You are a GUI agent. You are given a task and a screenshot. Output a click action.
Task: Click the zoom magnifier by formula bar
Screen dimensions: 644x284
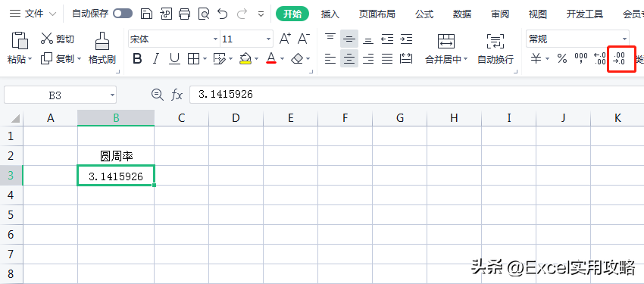(x=157, y=95)
